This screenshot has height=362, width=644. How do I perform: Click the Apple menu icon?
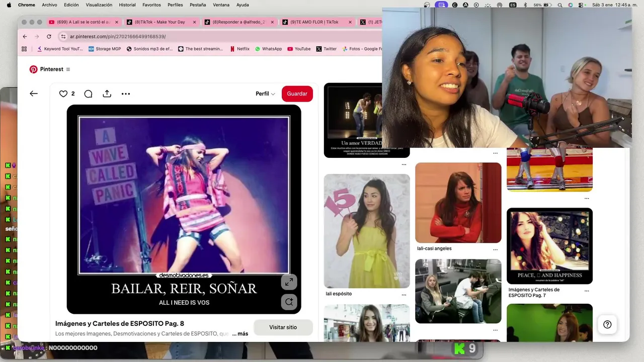pos(9,5)
